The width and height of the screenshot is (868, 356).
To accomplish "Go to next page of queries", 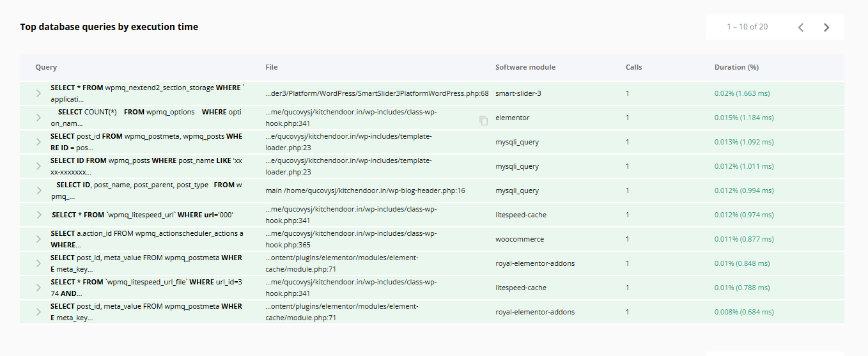I will 826,27.
